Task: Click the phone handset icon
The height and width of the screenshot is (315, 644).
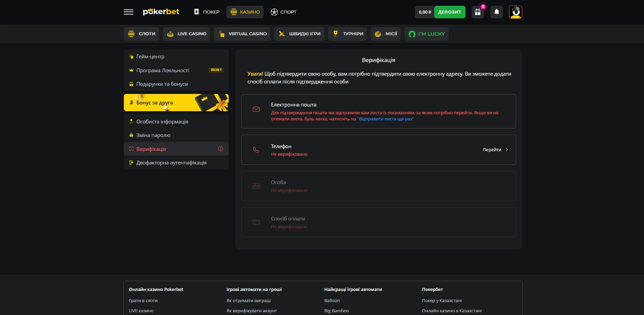Action: (256, 150)
